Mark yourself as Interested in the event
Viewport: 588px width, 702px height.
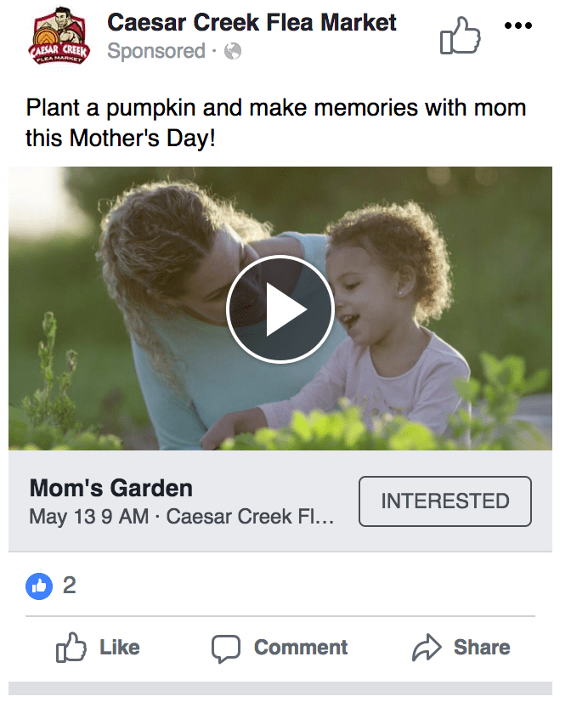tap(444, 501)
